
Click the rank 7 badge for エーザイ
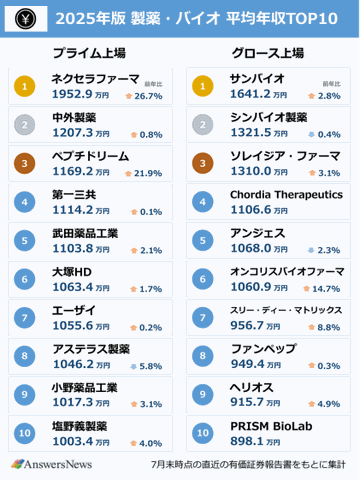click(24, 318)
